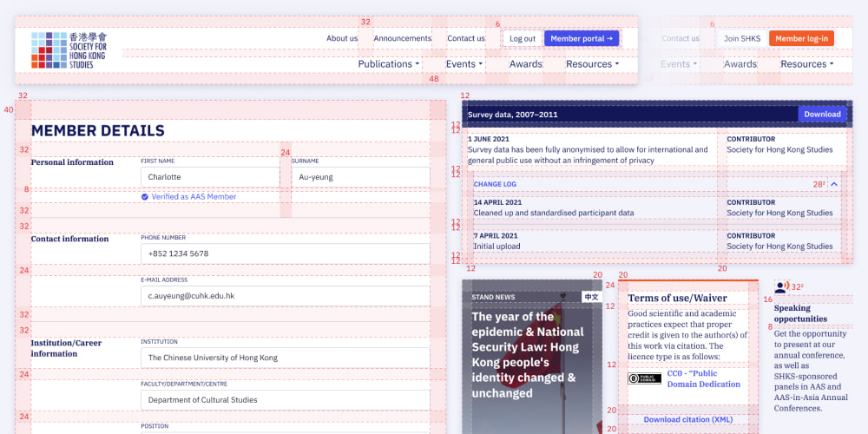Expand the Events dropdown next to Publications
This screenshot has height=434, width=868.
(464, 64)
